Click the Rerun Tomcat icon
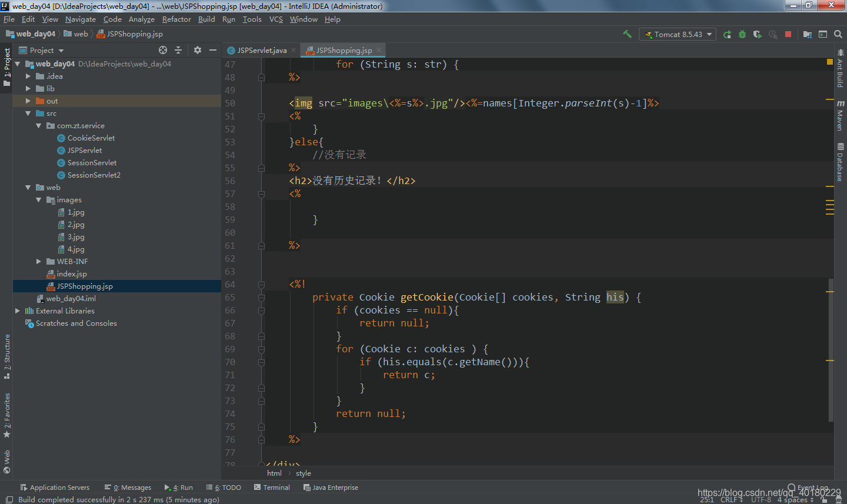The height and width of the screenshot is (504, 847). point(728,34)
